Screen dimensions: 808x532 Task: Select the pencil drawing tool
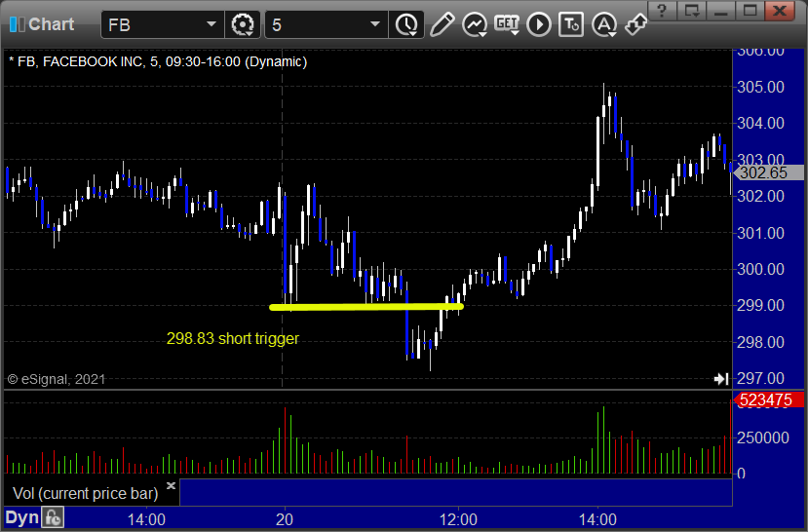[x=442, y=24]
